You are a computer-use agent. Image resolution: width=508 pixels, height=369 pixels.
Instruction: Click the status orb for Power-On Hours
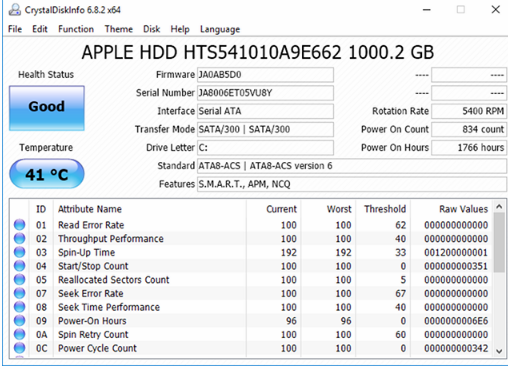click(x=19, y=321)
